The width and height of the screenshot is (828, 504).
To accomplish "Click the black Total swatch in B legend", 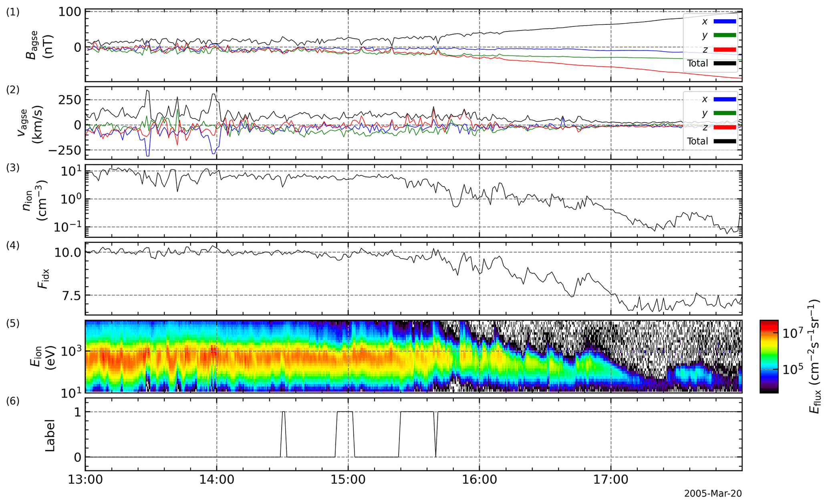I will tap(725, 63).
